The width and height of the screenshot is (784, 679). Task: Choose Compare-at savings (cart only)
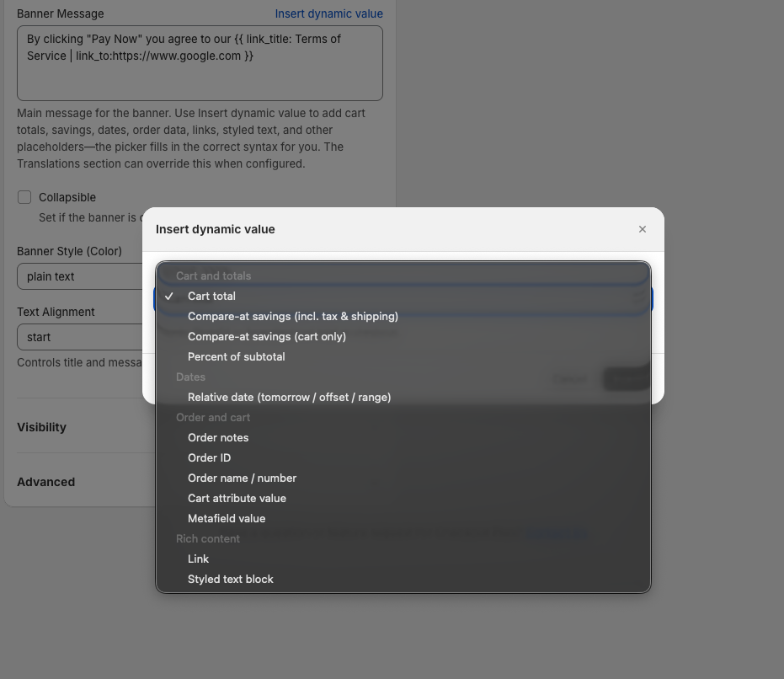[x=403, y=337]
